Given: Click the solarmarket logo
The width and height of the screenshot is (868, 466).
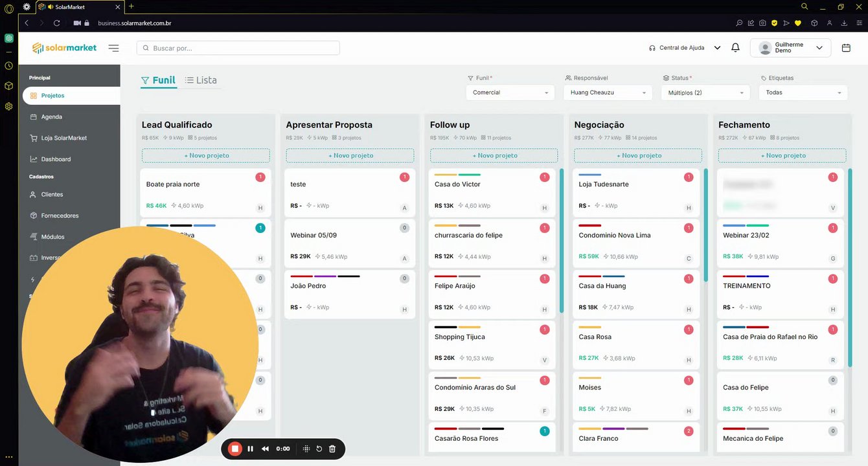Looking at the screenshot, I should (64, 48).
